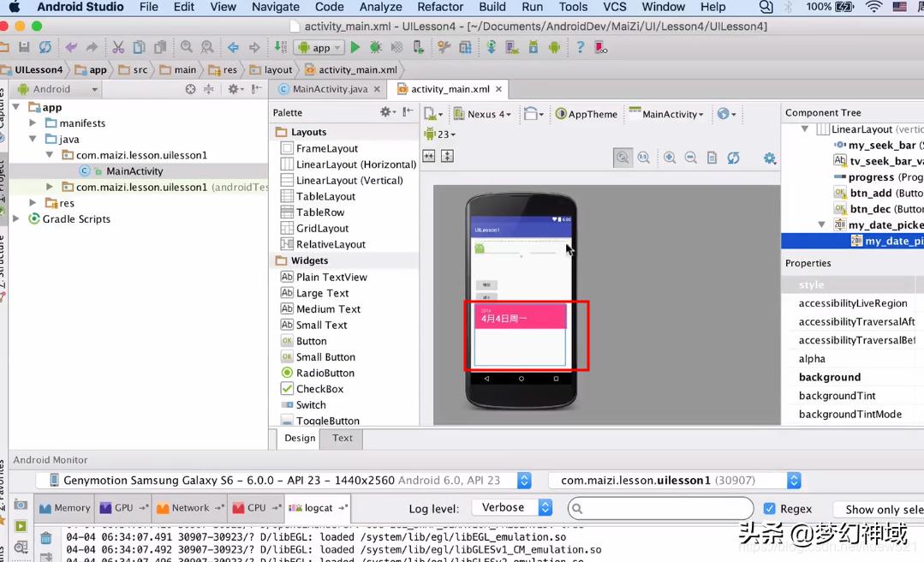Zoom out on the design preview
The height and width of the screenshot is (562, 924).
[x=690, y=158]
